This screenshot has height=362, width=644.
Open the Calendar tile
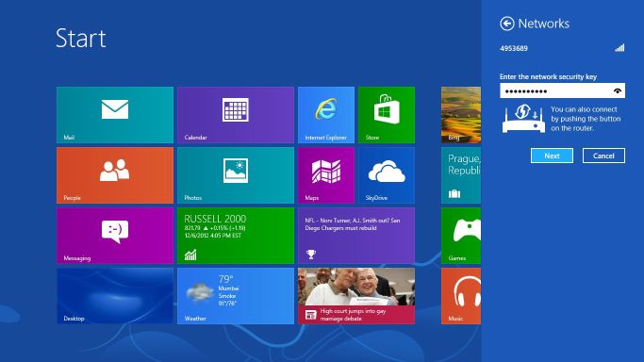click(x=236, y=115)
